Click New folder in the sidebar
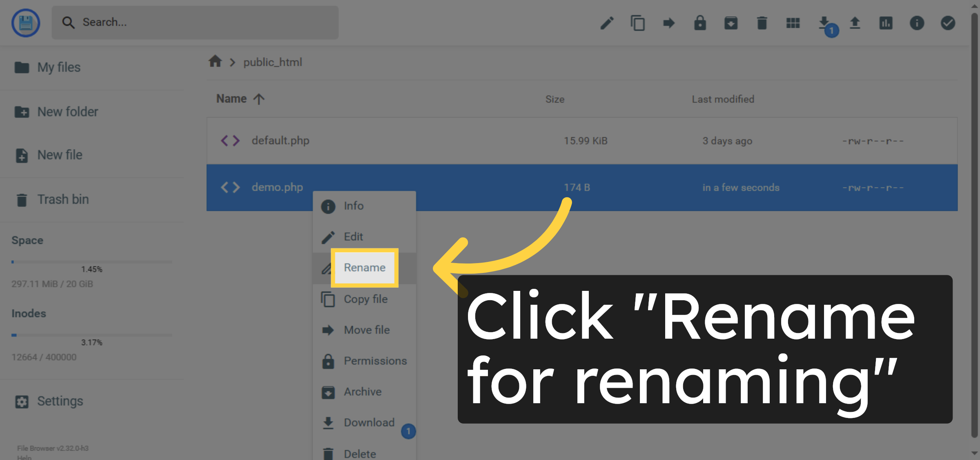Screen dimensions: 980x460 tap(67, 112)
